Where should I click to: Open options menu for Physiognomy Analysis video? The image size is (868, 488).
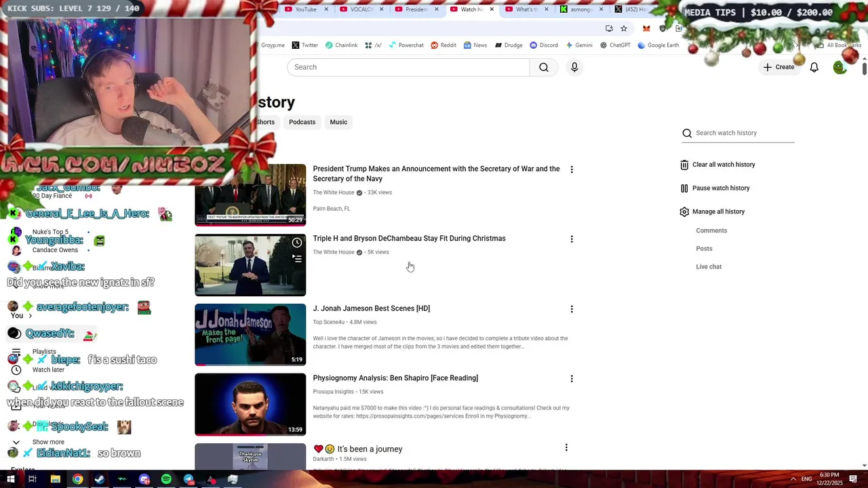pos(572,379)
